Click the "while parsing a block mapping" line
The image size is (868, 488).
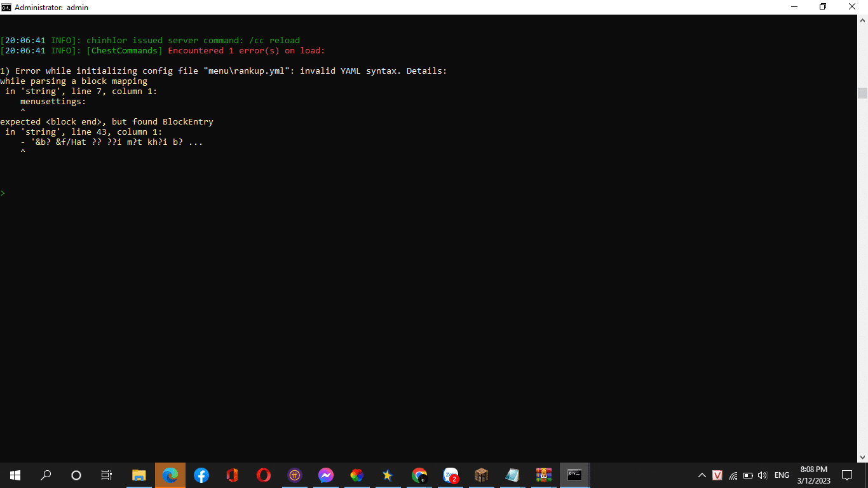(x=74, y=81)
